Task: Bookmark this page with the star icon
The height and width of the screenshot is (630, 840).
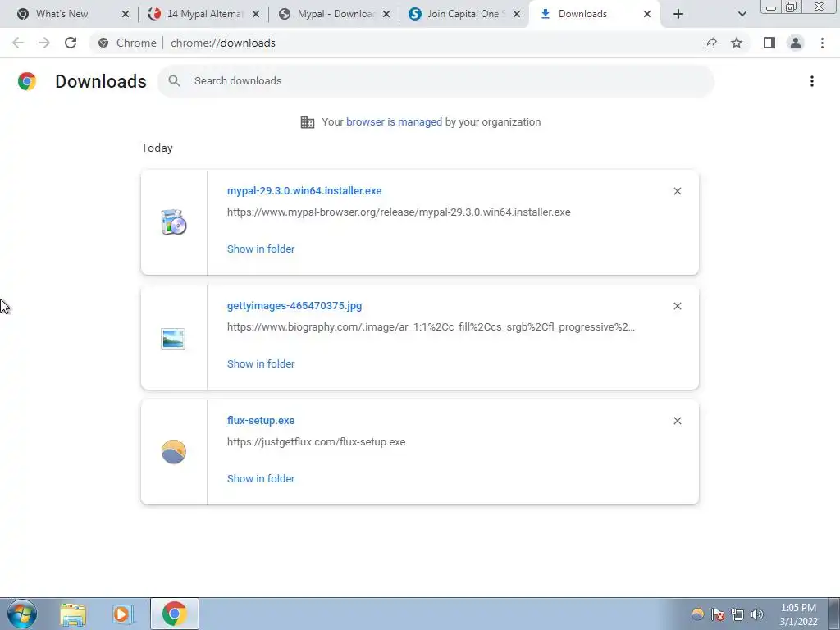Action: click(x=737, y=43)
